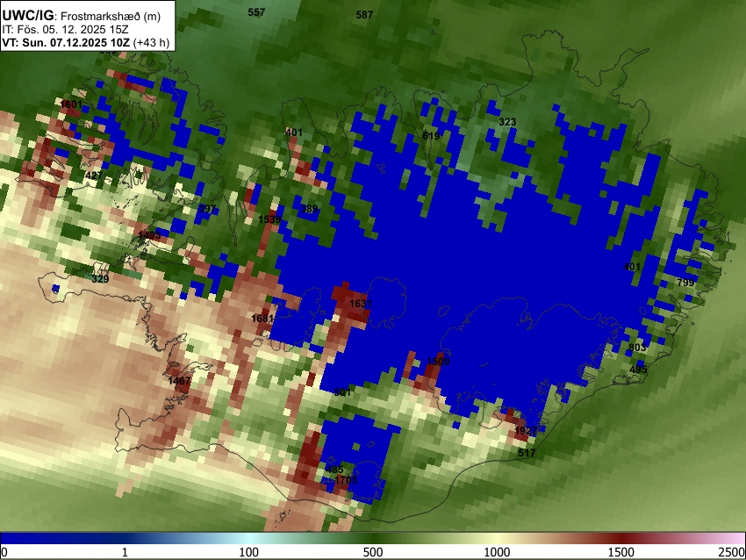Click the 1681 value label on the map
This screenshot has height=560, width=746.
pyautogui.click(x=262, y=319)
